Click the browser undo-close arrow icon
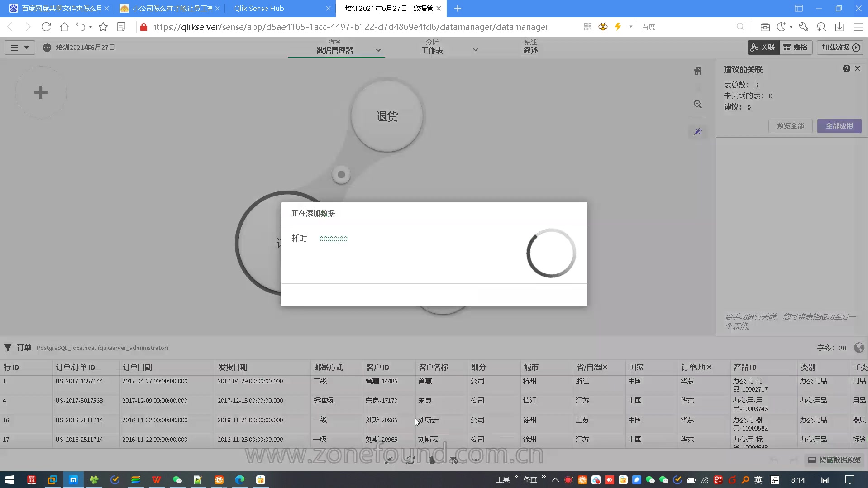 (x=81, y=27)
